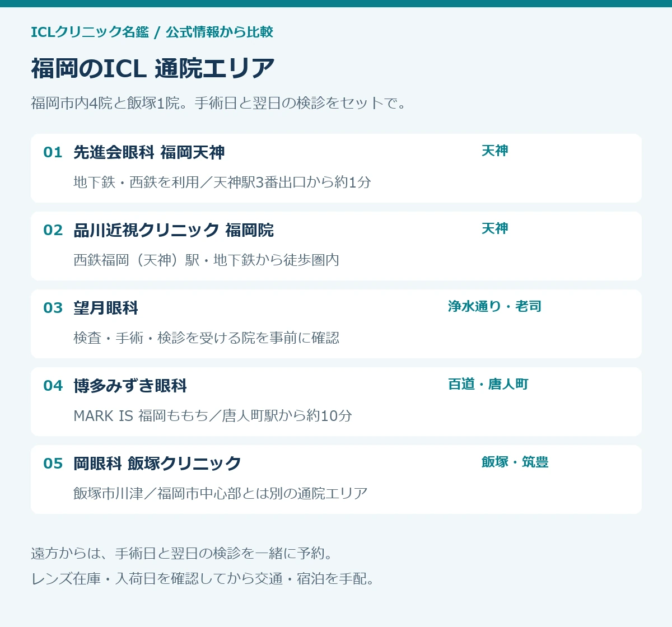
Task: Click text '西鉄福岡（天神）駅・地下鉄から徒歩圏内'
Action: (206, 260)
